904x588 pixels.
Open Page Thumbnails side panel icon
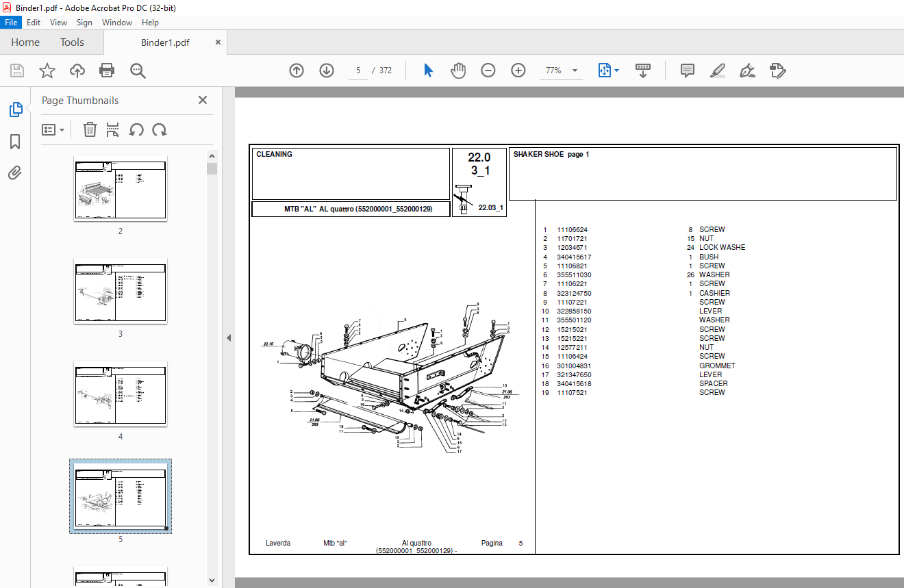click(x=15, y=110)
